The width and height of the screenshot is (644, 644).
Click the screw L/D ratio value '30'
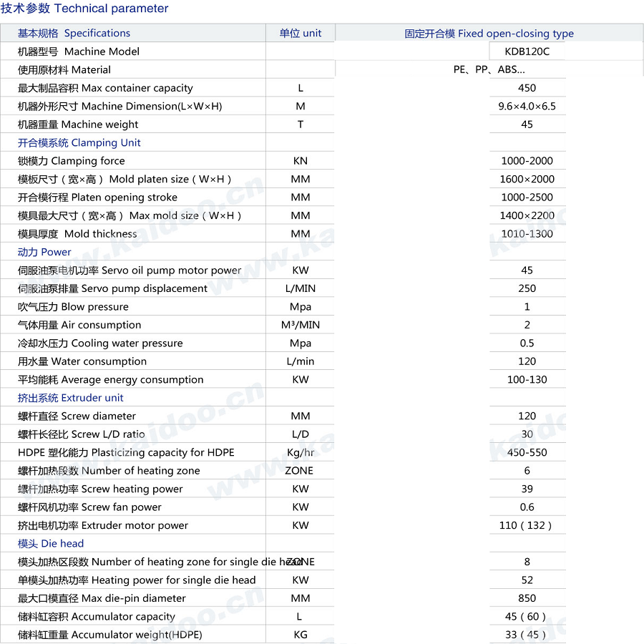[x=527, y=434]
